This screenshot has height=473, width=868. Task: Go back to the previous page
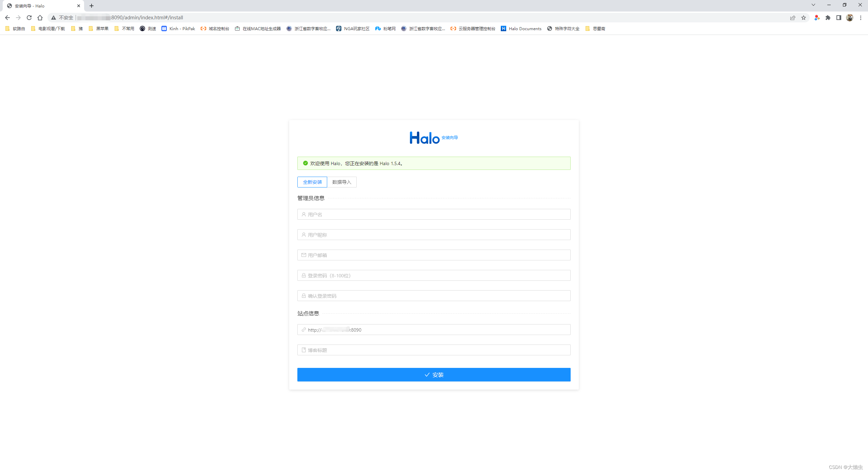(7, 18)
